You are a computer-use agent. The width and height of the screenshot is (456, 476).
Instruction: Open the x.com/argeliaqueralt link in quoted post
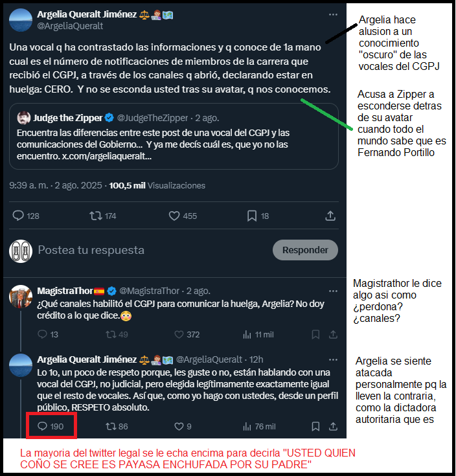pos(107,156)
